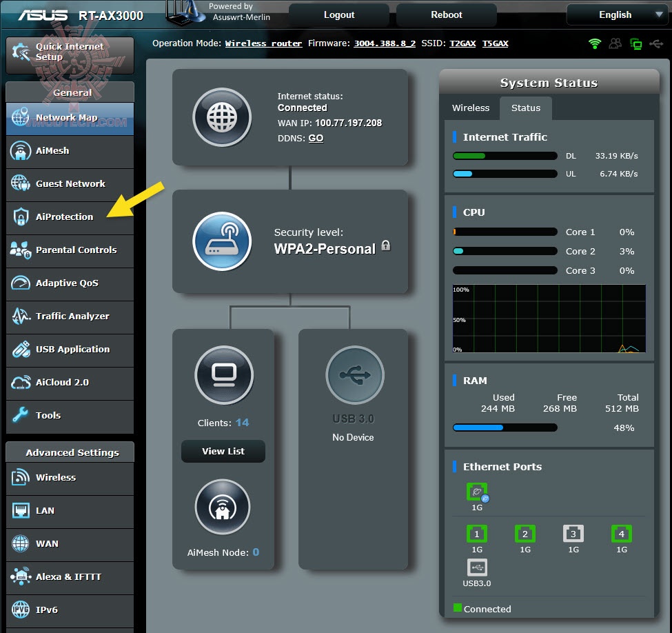Screen dimensions: 672x633
Task: Open AiProtection settings
Action: 70,217
